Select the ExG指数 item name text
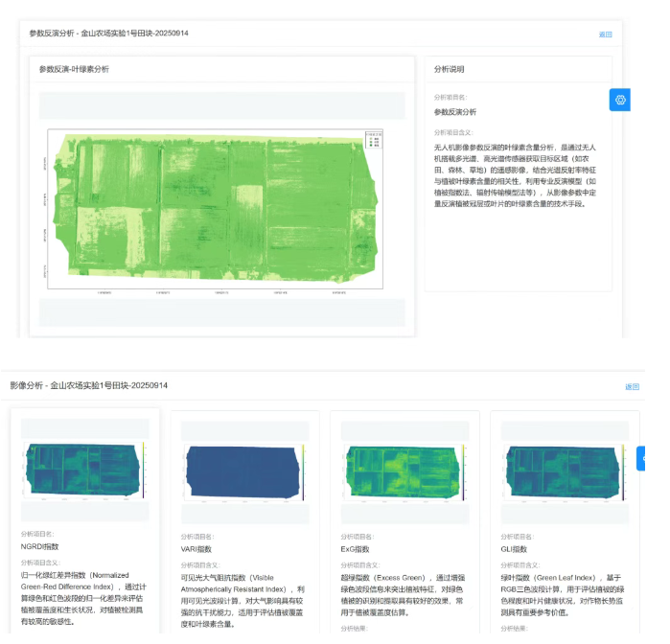The height and width of the screenshot is (644, 670). tap(355, 549)
